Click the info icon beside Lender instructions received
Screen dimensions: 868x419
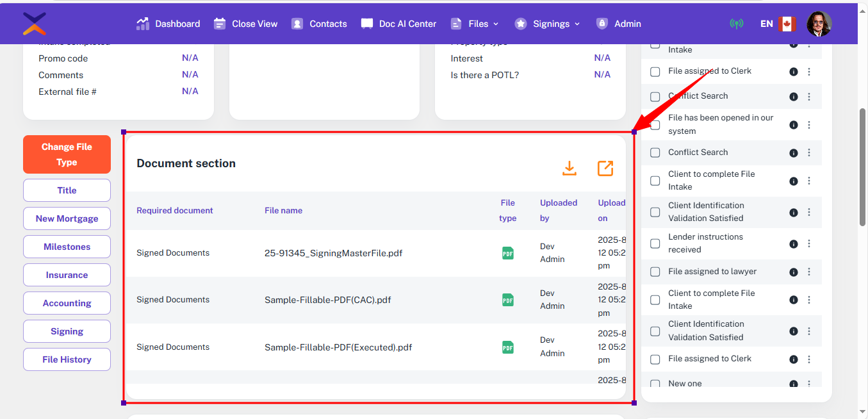click(793, 243)
